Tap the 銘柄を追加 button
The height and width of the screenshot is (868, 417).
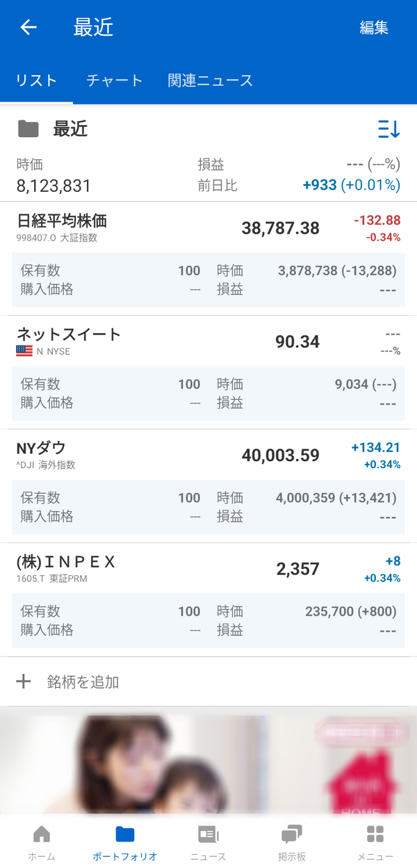tap(208, 682)
